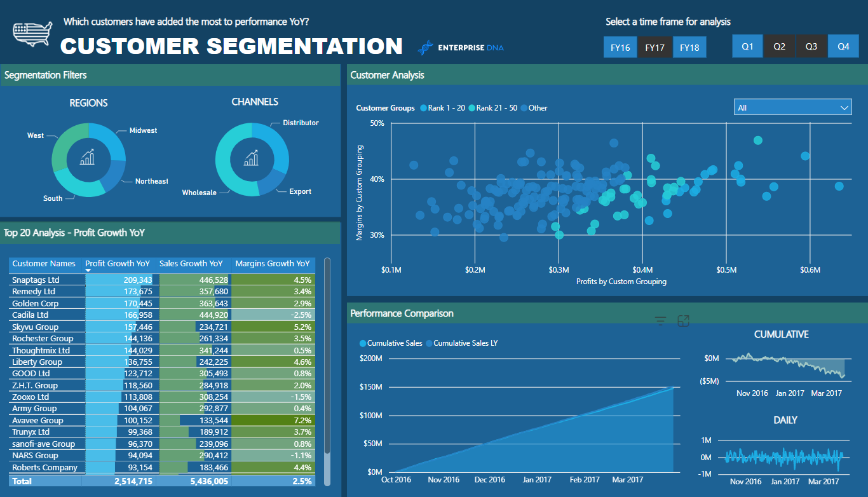Viewport: 868px width, 497px height.
Task: Sort by Margins Growth YoY column header
Action: [x=273, y=263]
